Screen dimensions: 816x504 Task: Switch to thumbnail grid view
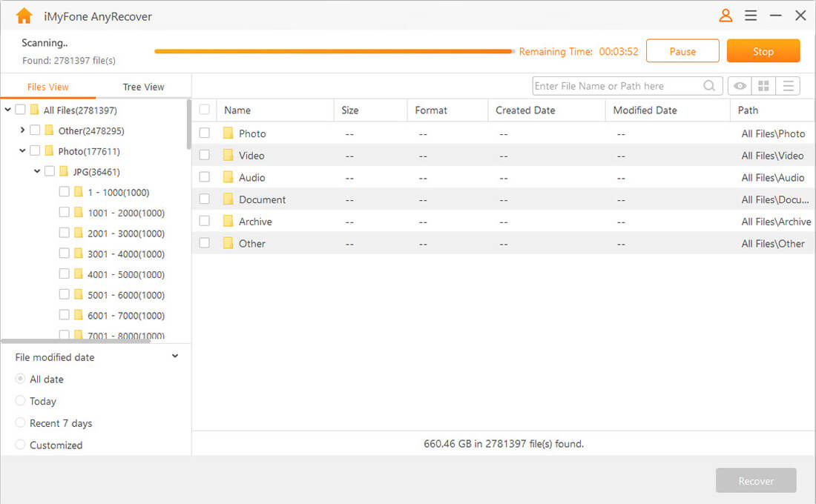coord(763,86)
